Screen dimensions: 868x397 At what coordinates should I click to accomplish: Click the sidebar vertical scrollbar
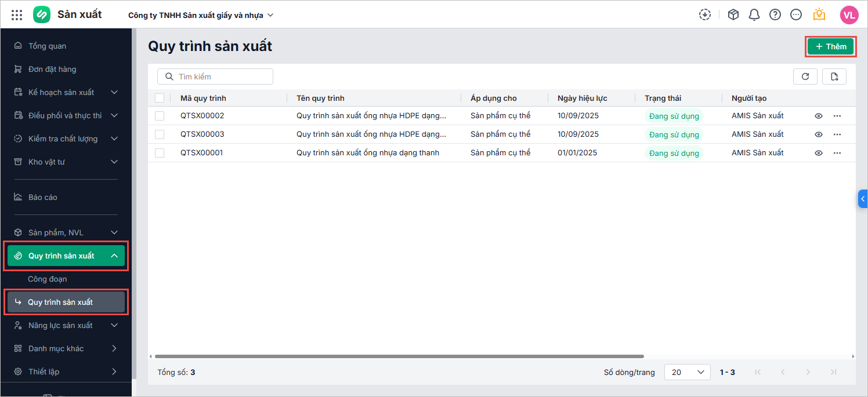134,203
